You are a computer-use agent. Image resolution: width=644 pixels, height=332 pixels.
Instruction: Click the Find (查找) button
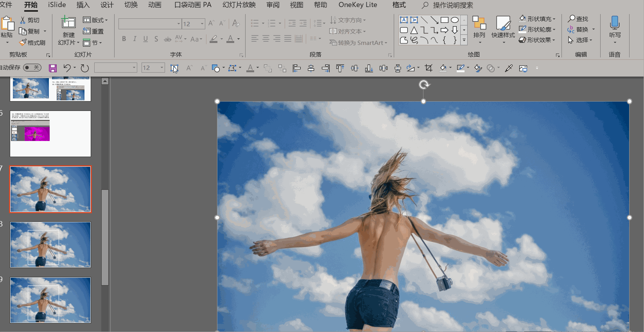[x=578, y=19]
